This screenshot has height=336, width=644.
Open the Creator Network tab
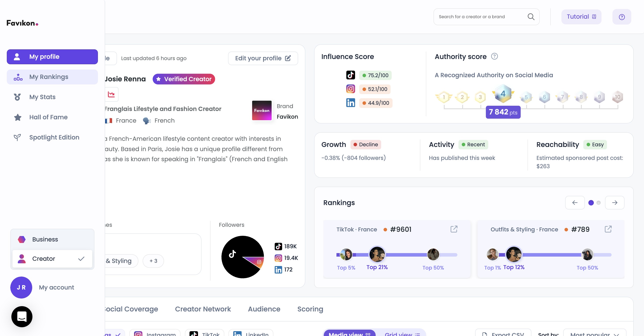(x=203, y=309)
